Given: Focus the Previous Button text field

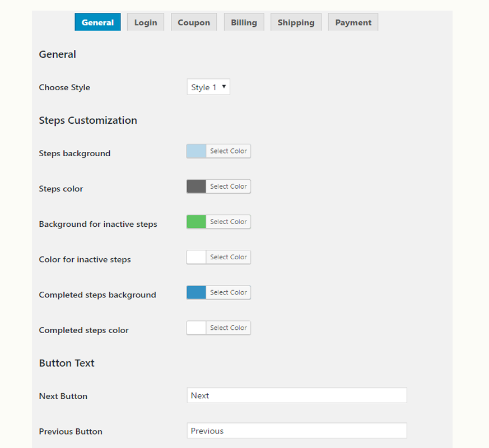Looking at the screenshot, I should click(297, 431).
